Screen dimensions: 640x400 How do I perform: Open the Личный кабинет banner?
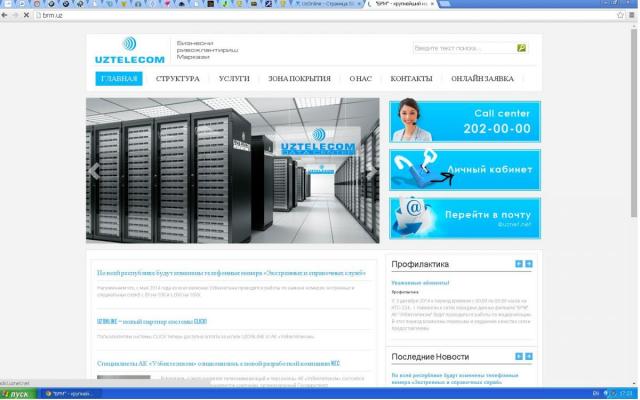(x=464, y=170)
